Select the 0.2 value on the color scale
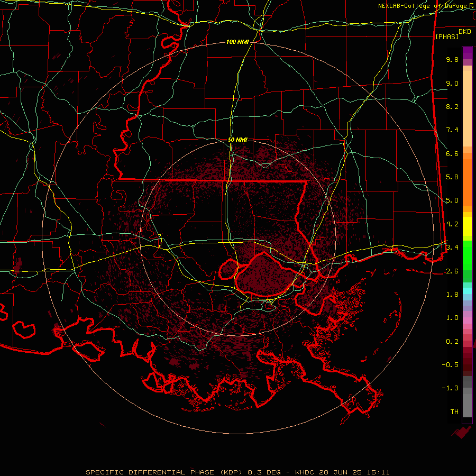The height and width of the screenshot is (476, 476). coord(452,342)
